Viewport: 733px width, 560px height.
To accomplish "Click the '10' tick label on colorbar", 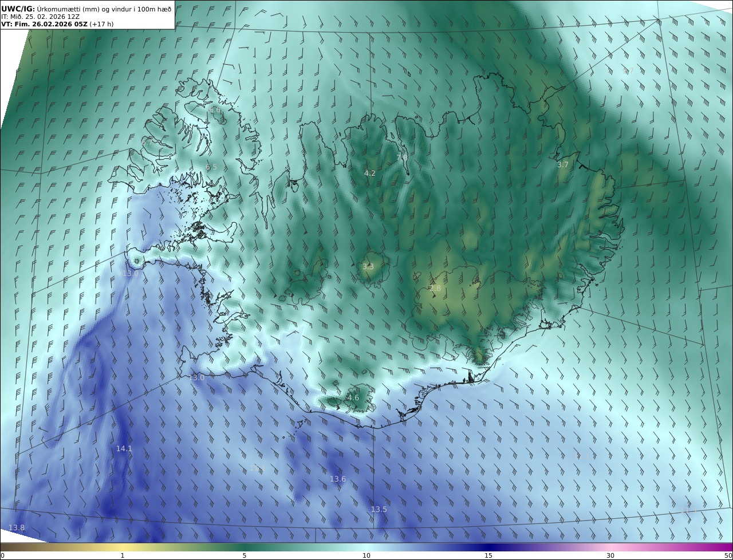I will 366,555.
